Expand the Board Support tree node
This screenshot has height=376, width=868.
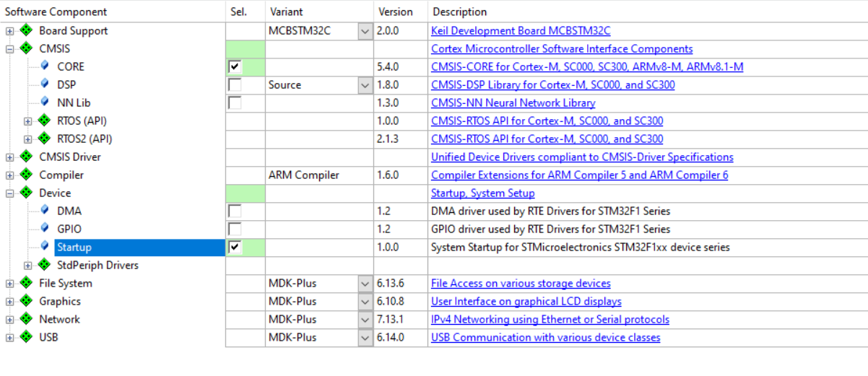click(10, 31)
